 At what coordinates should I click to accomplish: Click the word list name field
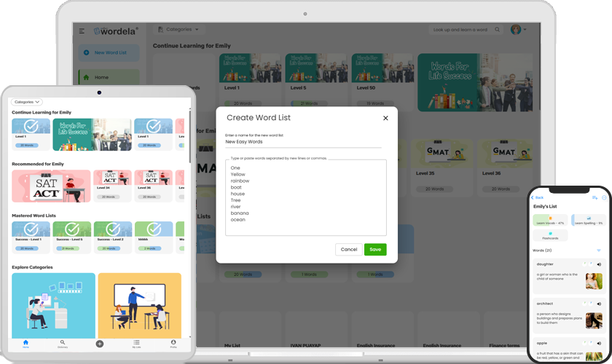[303, 142]
